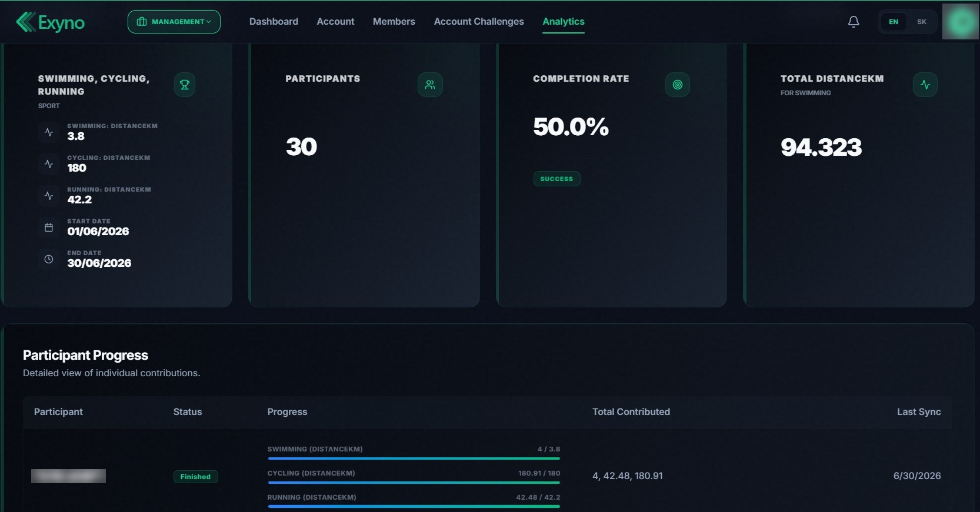The image size is (980, 512).
Task: Sort by Last Sync column header
Action: 919,412
